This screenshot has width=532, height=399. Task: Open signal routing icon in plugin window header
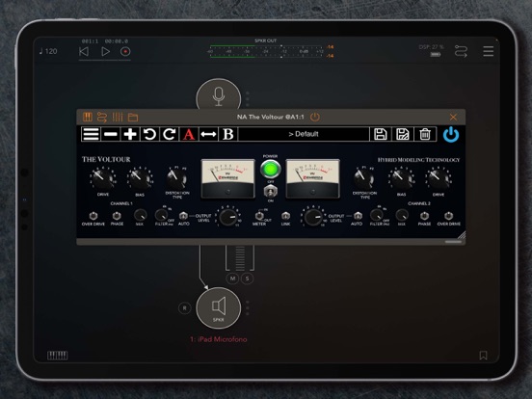point(102,117)
